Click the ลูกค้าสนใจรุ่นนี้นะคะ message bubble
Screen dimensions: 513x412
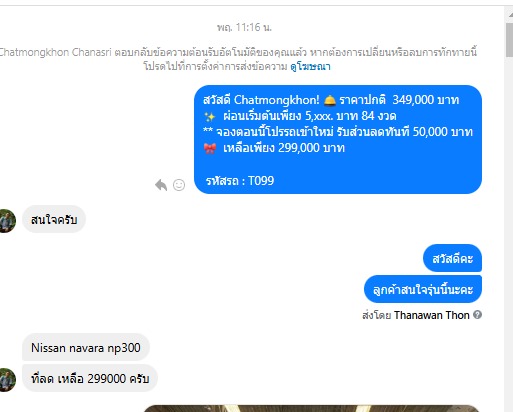pyautogui.click(x=423, y=289)
